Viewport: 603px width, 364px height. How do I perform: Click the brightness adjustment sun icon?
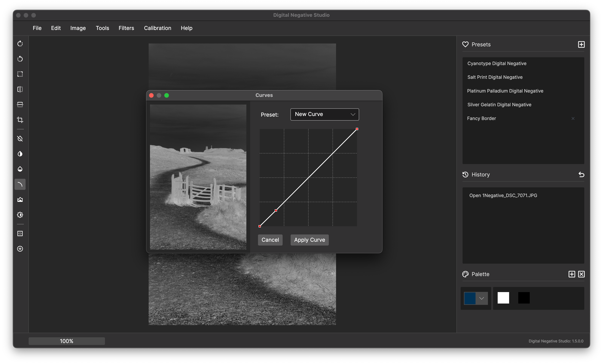click(20, 215)
